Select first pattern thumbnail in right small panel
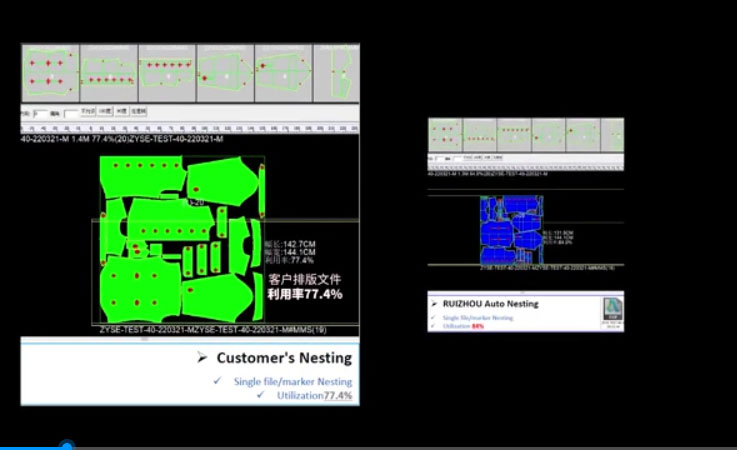 pos(445,133)
